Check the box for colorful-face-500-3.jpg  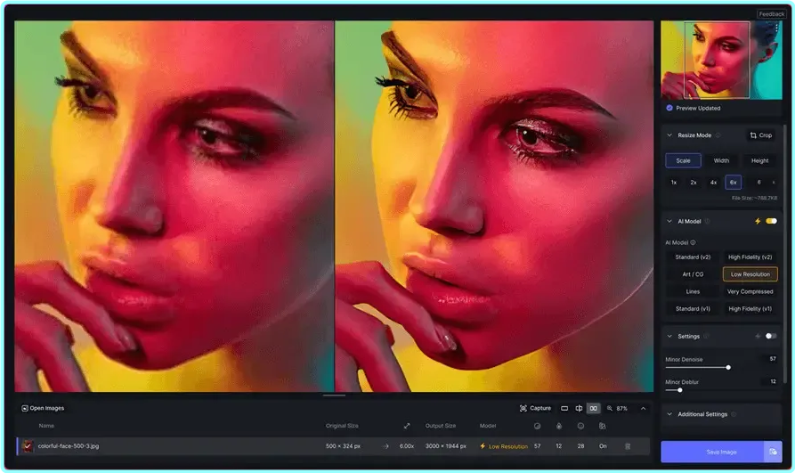pyautogui.click(x=27, y=446)
